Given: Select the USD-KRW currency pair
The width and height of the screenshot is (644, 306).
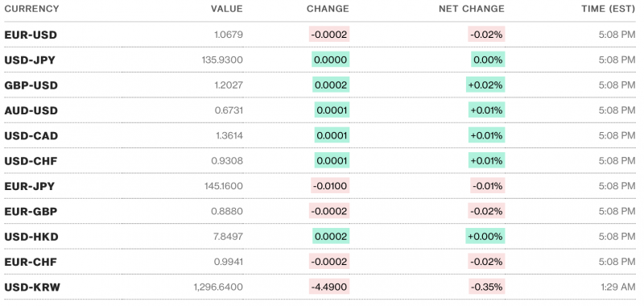Looking at the screenshot, I should click(32, 287).
